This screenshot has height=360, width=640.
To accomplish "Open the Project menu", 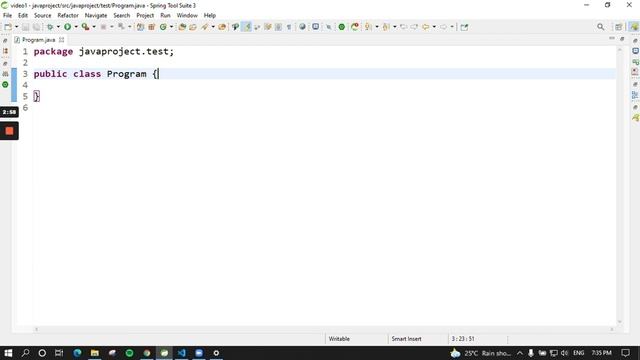I will pos(145,16).
